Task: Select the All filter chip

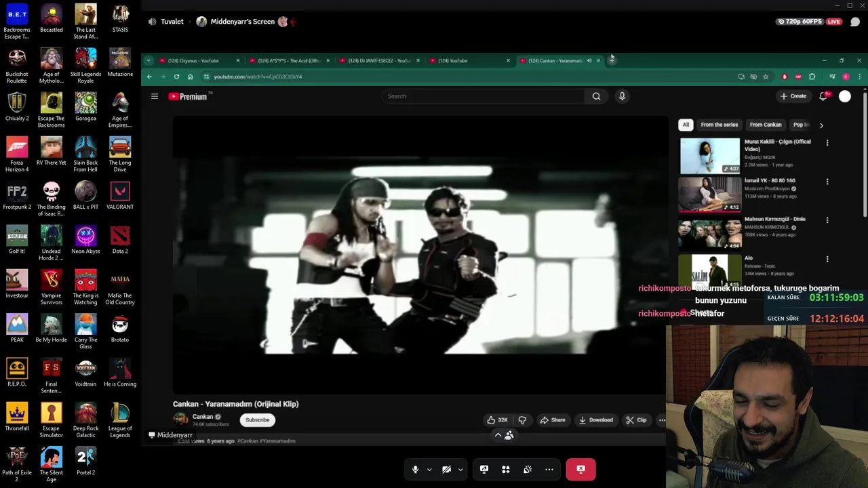Action: point(686,125)
